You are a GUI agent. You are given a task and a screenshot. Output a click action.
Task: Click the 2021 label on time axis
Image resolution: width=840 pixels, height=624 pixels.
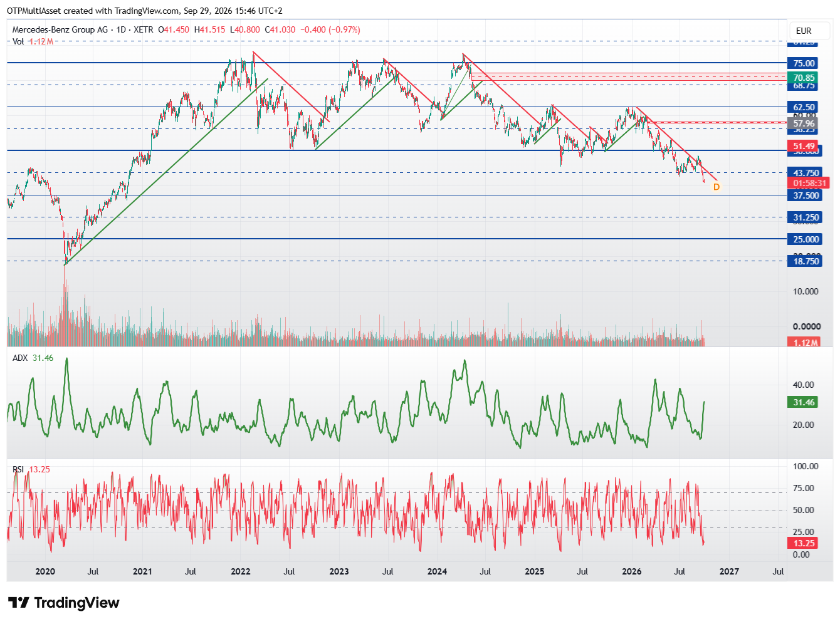[142, 571]
